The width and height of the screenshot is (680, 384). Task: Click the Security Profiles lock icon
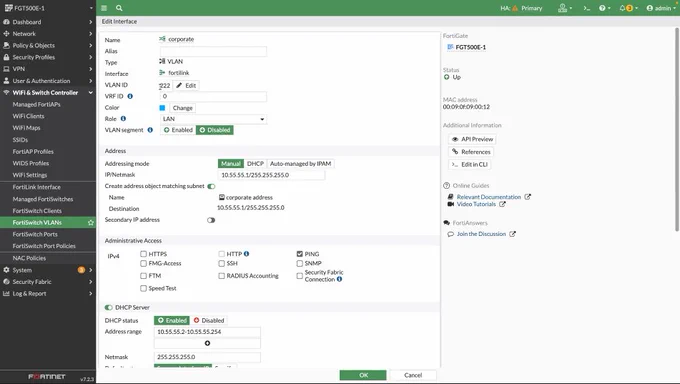coord(6,57)
